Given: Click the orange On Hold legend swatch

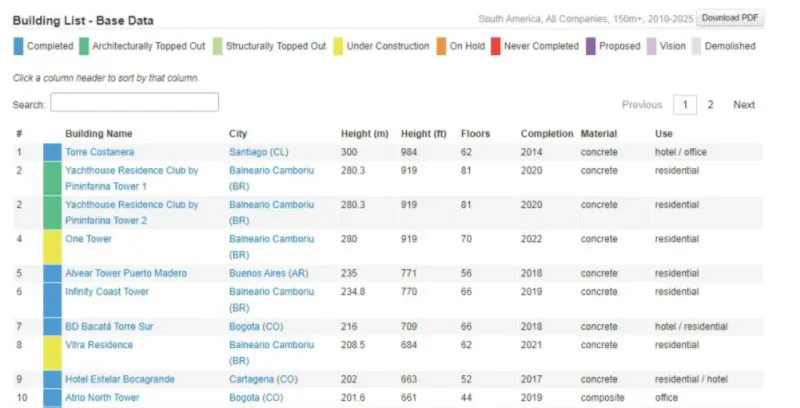Looking at the screenshot, I should pyautogui.click(x=441, y=46).
